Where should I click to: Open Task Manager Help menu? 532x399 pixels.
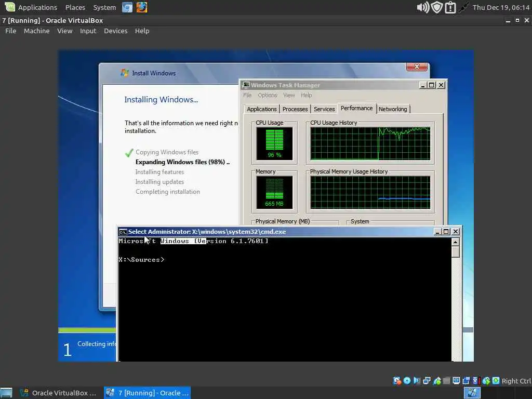pos(306,95)
